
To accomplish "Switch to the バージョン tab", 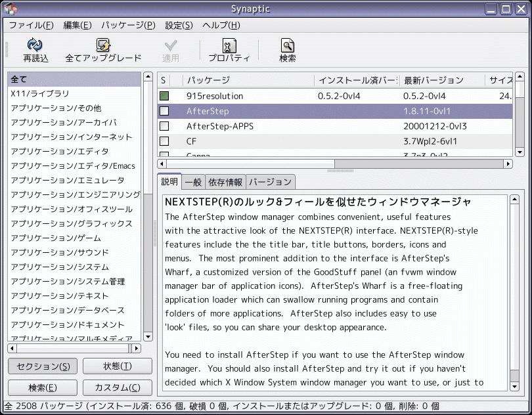I will [270, 183].
